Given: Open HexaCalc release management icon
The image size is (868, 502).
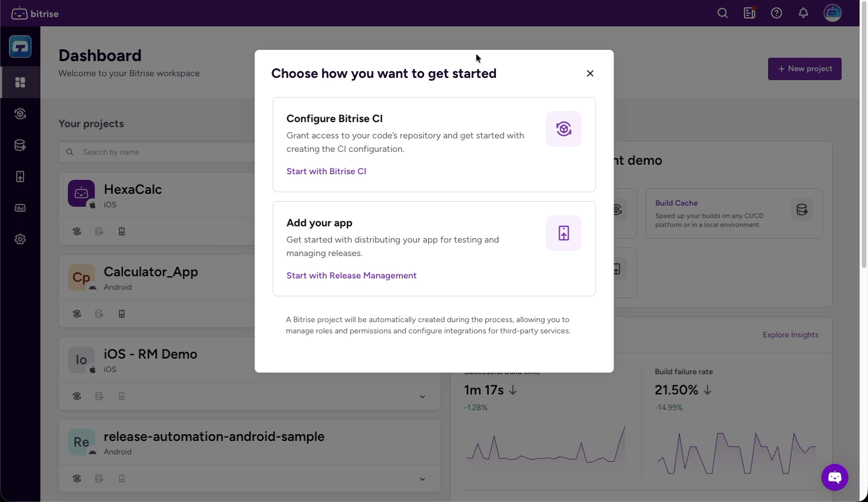Looking at the screenshot, I should (x=122, y=231).
